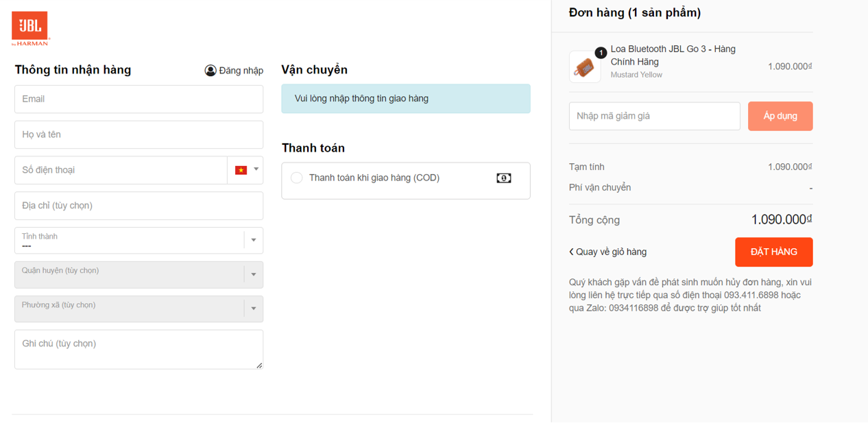Screen dimensions: 868x423
Task: Click the JBL by Harman logo
Action: coord(30,29)
